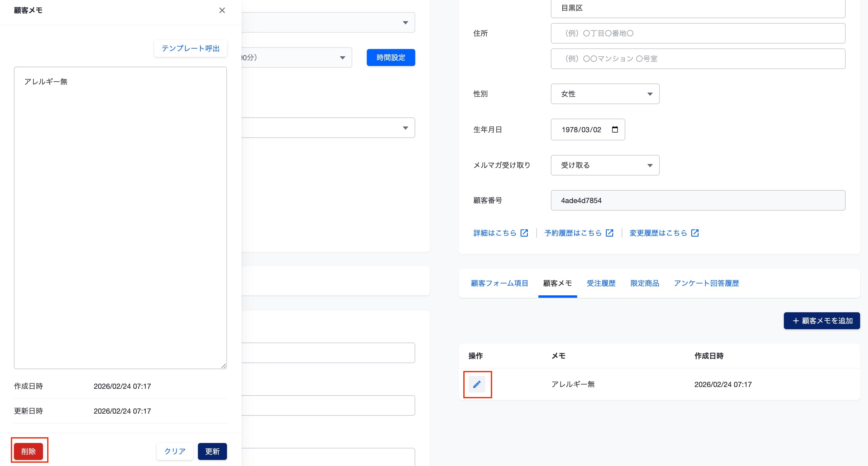This screenshot has height=466, width=868.
Task: Click the 更新 button in memo panel
Action: click(x=212, y=451)
